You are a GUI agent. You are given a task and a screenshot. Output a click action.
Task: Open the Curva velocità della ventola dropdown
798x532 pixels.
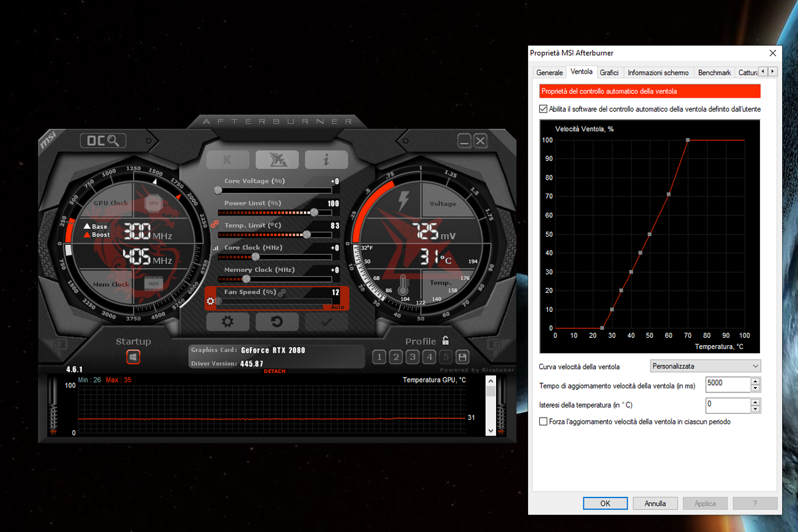pos(705,366)
